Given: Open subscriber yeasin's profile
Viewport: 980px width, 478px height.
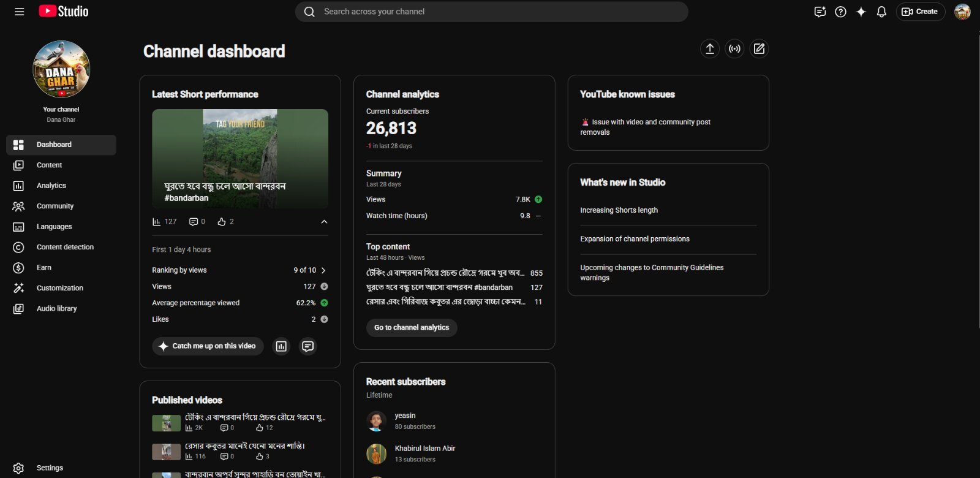Looking at the screenshot, I should pos(405,415).
